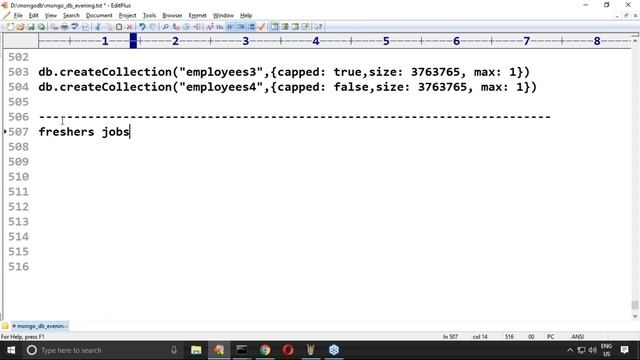Select the mongo_db_evenin document tab
The width and height of the screenshot is (640, 360).
40,326
